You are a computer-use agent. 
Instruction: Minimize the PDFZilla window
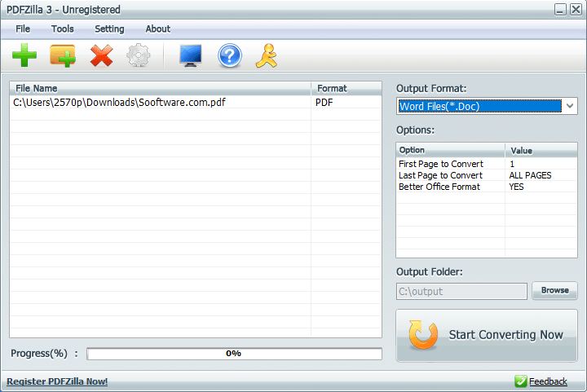pos(560,9)
